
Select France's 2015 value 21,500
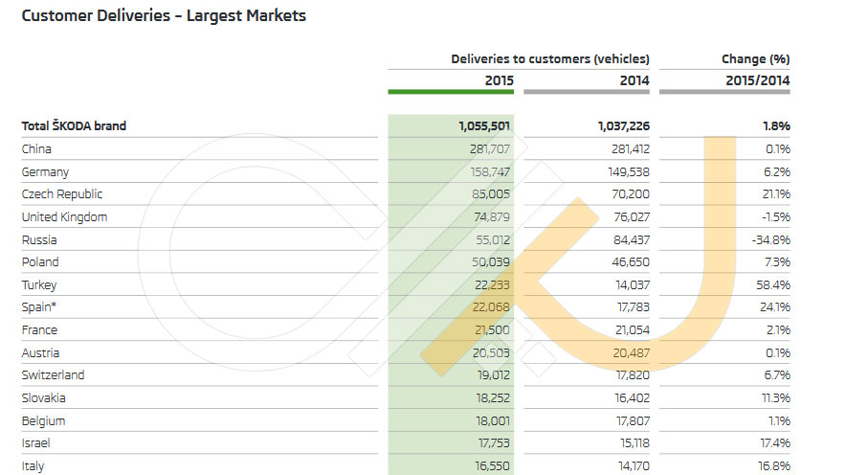492,329
